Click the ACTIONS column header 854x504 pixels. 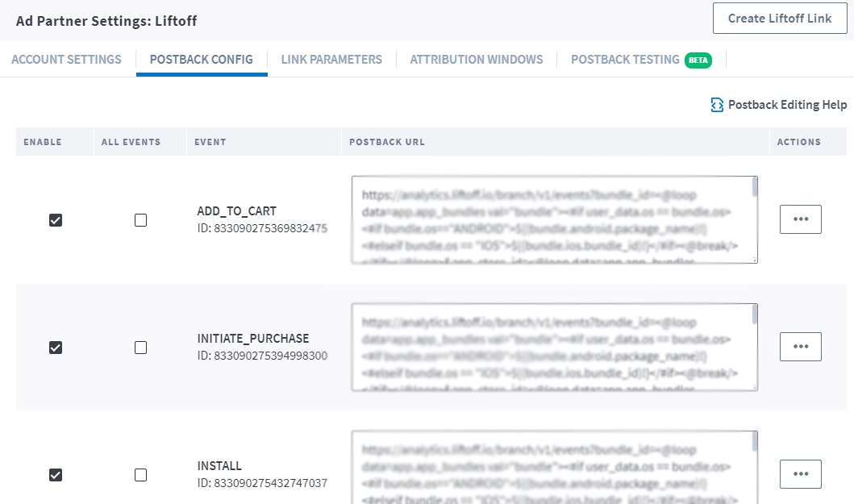(798, 142)
